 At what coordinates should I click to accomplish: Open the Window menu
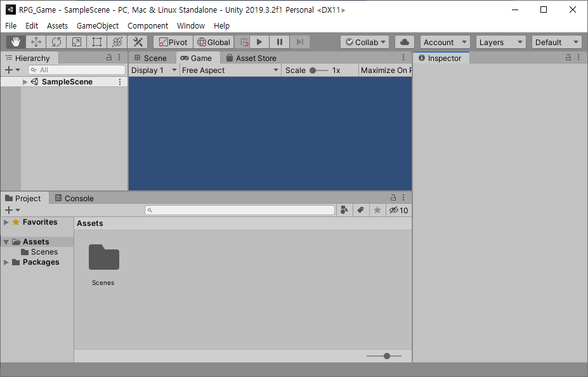pos(191,25)
